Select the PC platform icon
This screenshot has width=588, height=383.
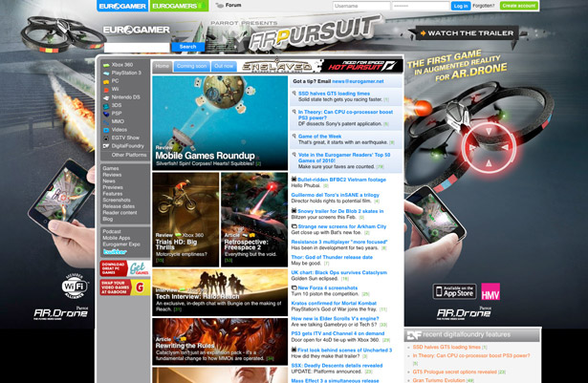(x=106, y=81)
